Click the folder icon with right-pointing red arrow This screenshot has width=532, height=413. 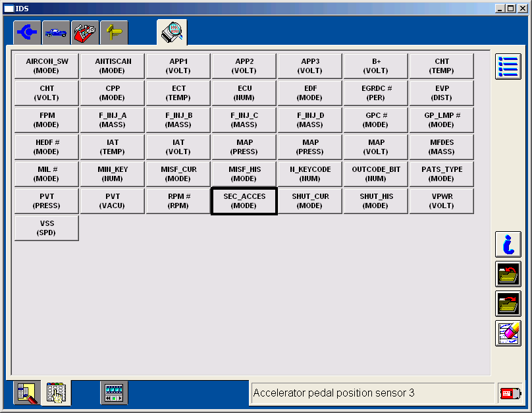(x=508, y=304)
